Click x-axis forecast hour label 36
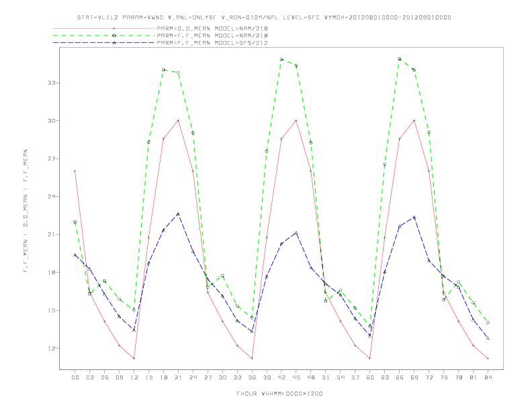532x411 pixels. point(252,377)
